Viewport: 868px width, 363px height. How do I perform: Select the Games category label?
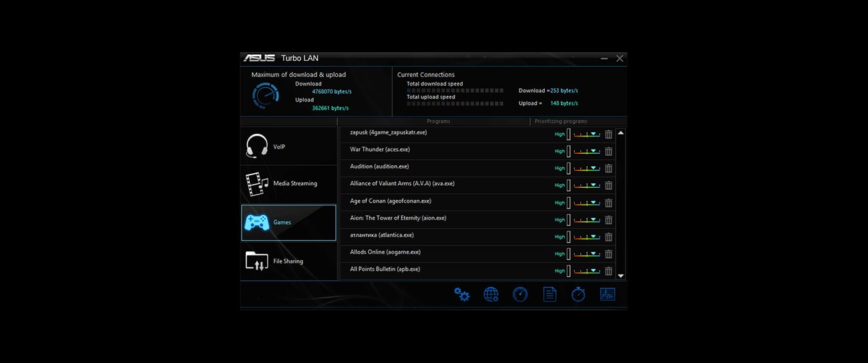282,223
